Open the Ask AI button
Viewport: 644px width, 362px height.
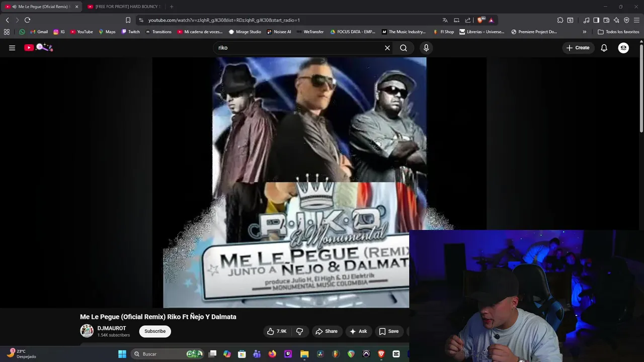358,331
